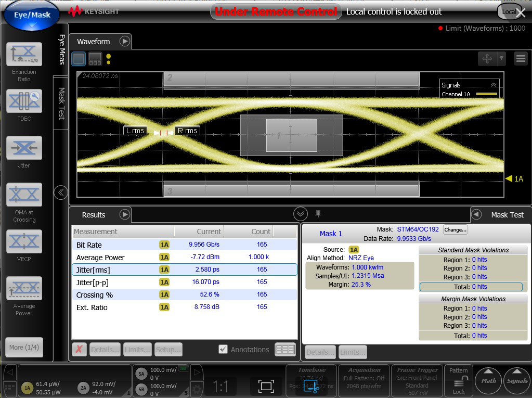Collapse the Signals legend box
Image resolution: width=532 pixels, height=398 pixels.
(493, 85)
